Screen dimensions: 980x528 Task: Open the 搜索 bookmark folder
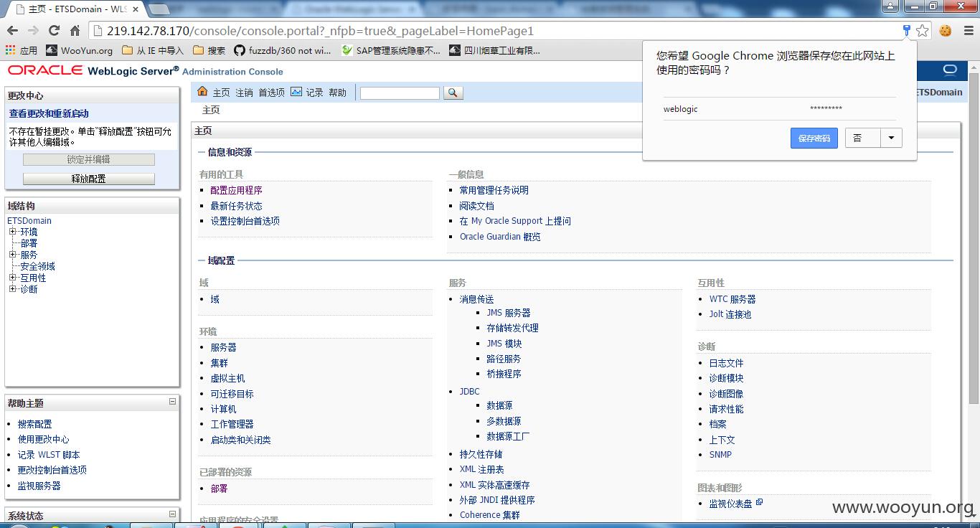(x=209, y=50)
